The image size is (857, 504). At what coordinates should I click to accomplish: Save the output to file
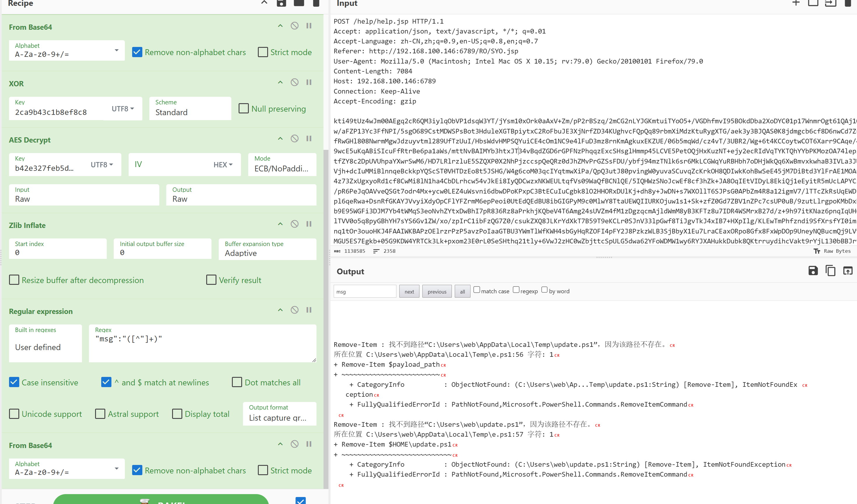813,271
